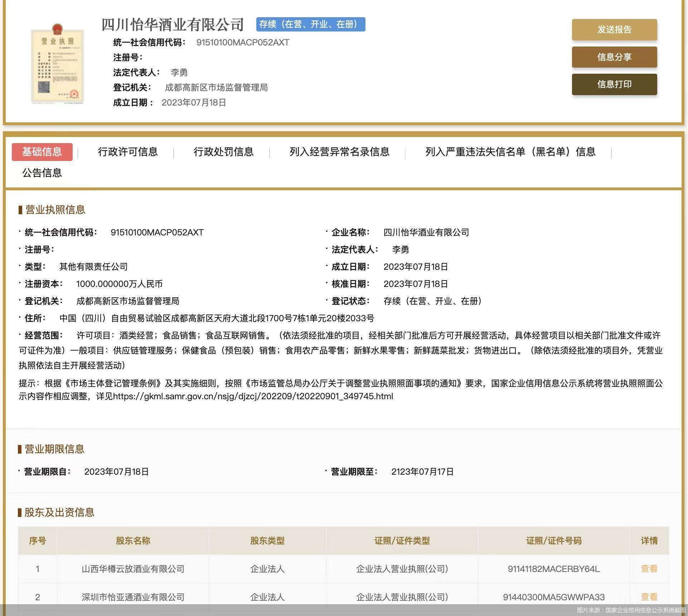Open the 列入经营异常名录信息 tab
688x616 pixels.
pos(339,152)
